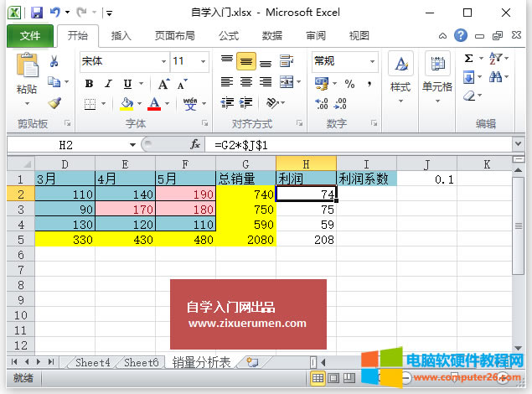Insert a new worksheet tab

click(x=252, y=362)
